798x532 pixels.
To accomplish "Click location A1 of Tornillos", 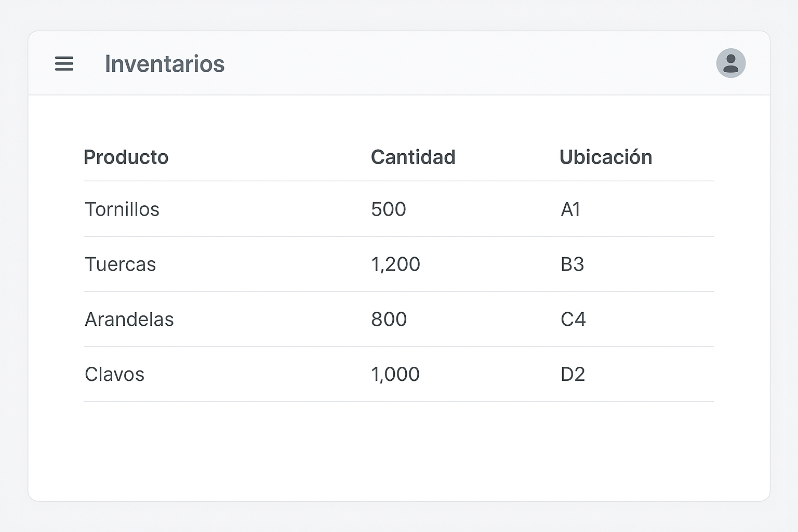I will 570,209.
